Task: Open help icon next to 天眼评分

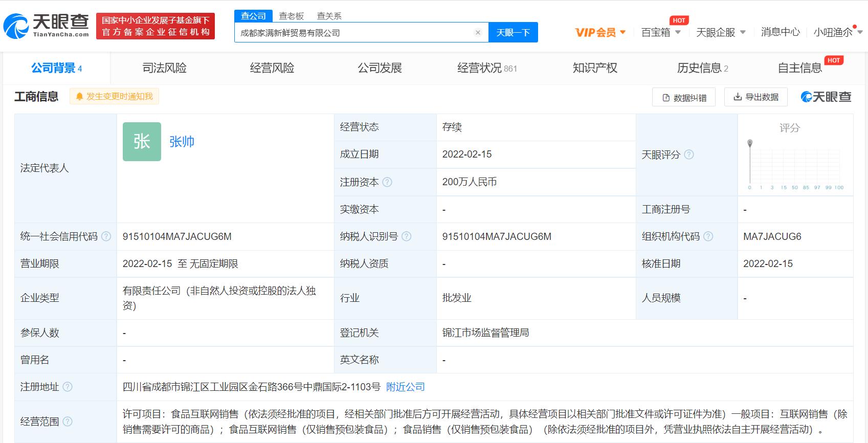Action: point(689,154)
